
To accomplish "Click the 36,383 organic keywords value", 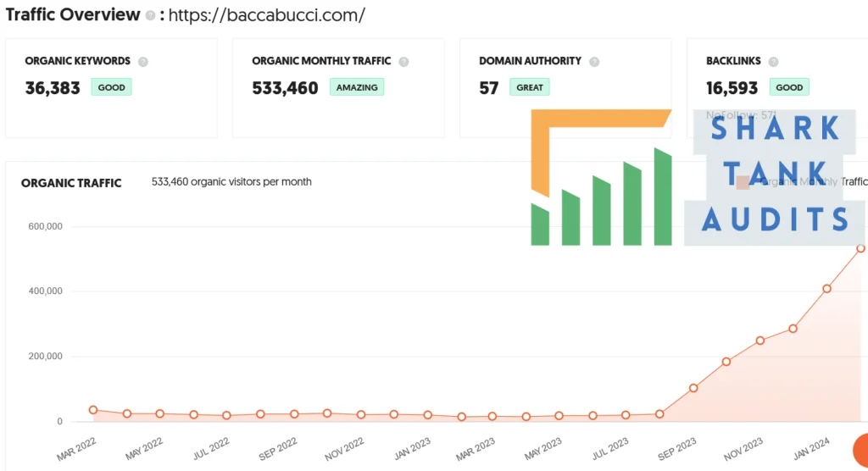I will 53,88.
